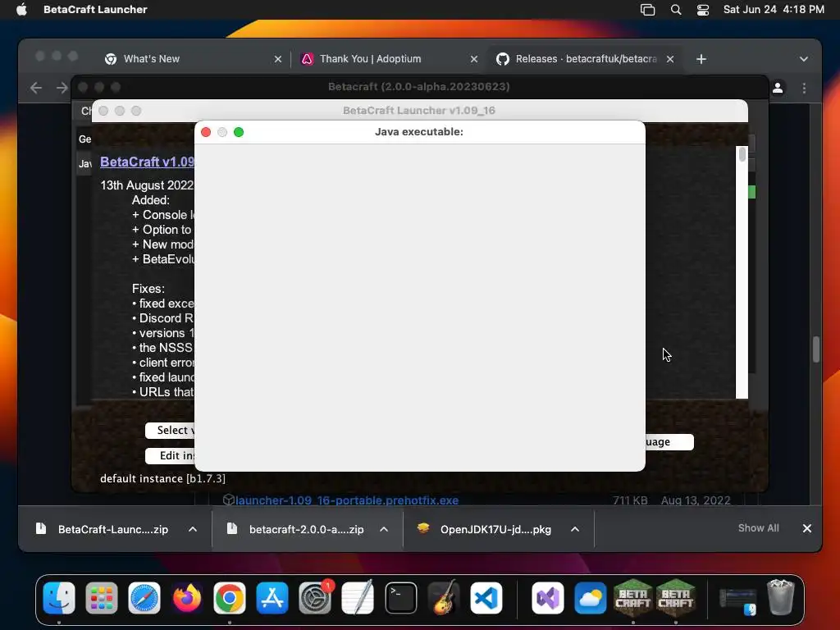Close the Java executable dialog

point(206,132)
